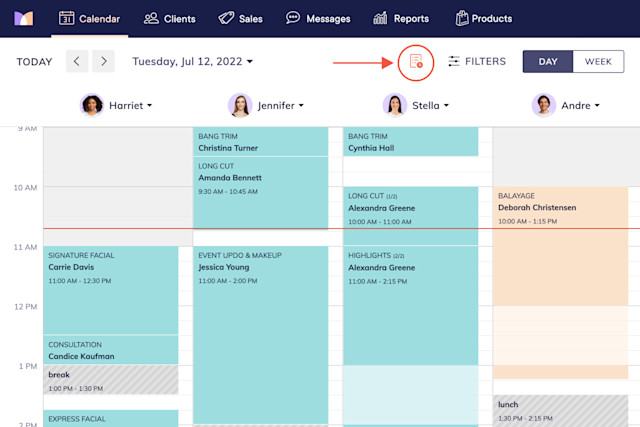Go to the next day with the right arrow

[103, 61]
